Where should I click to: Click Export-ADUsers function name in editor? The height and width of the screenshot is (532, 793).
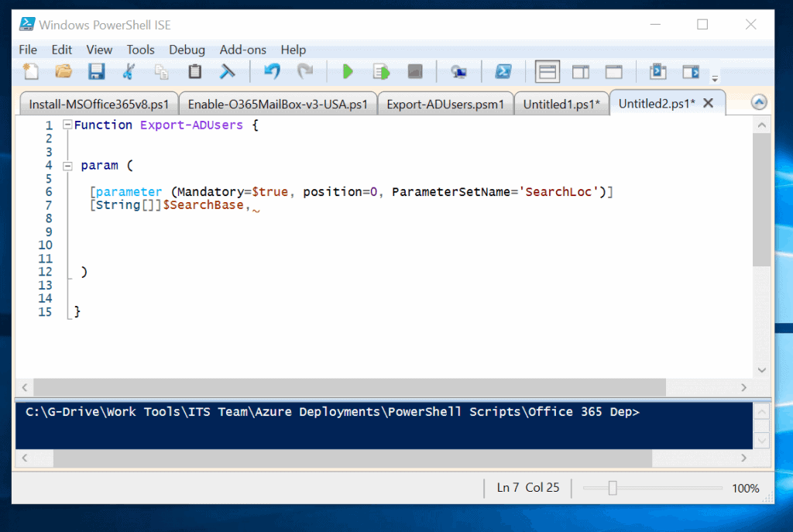pos(191,125)
